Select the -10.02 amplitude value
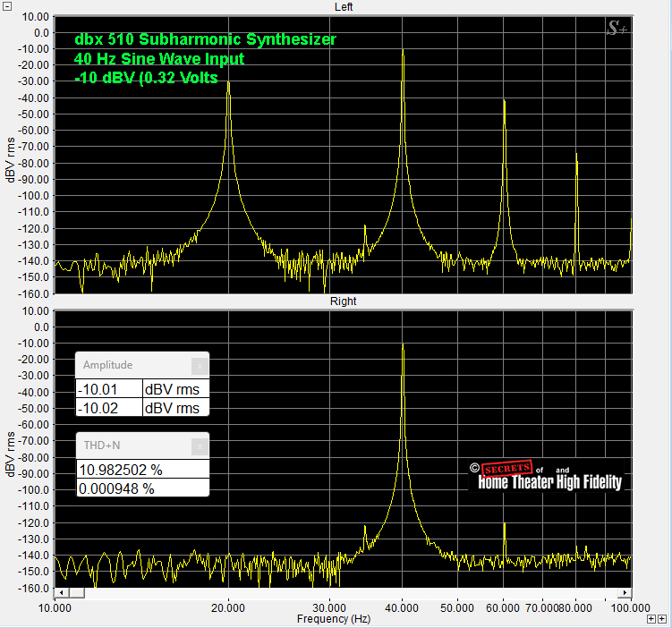The width and height of the screenshot is (672, 628). pos(109,408)
